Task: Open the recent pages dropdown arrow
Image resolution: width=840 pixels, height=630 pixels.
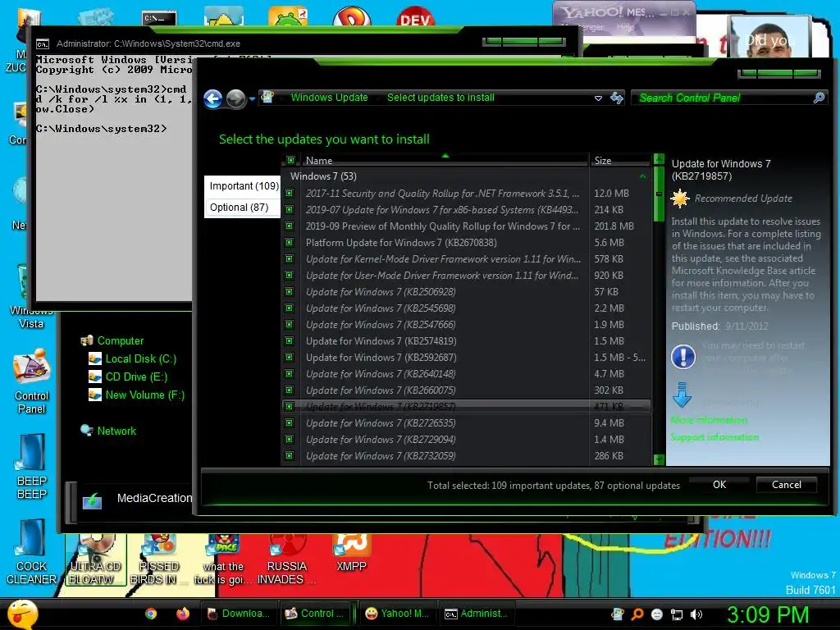Action: click(252, 99)
